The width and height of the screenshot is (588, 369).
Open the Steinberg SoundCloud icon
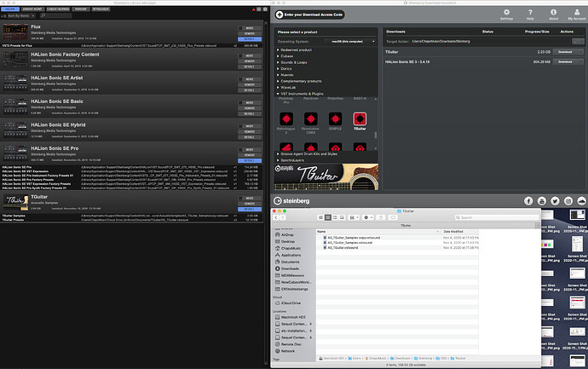coord(582,201)
